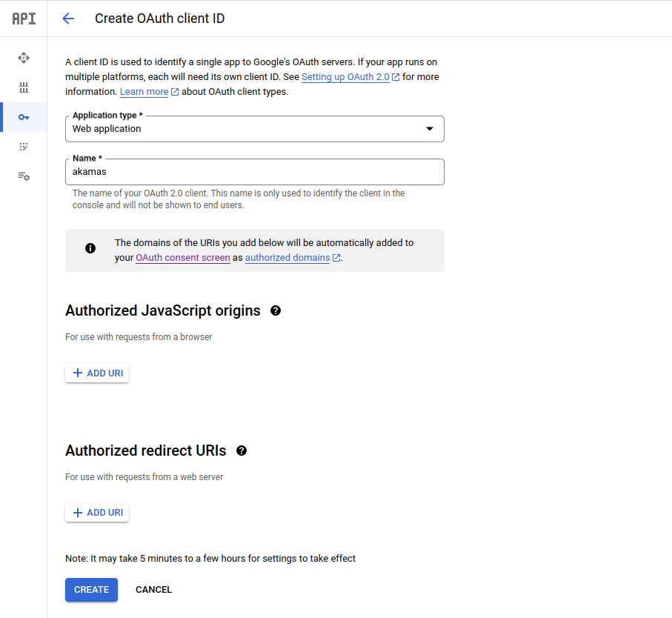Image resolution: width=672 pixels, height=618 pixels.
Task: Open OAuth consent screen sidebar icon
Action: [x=24, y=147]
